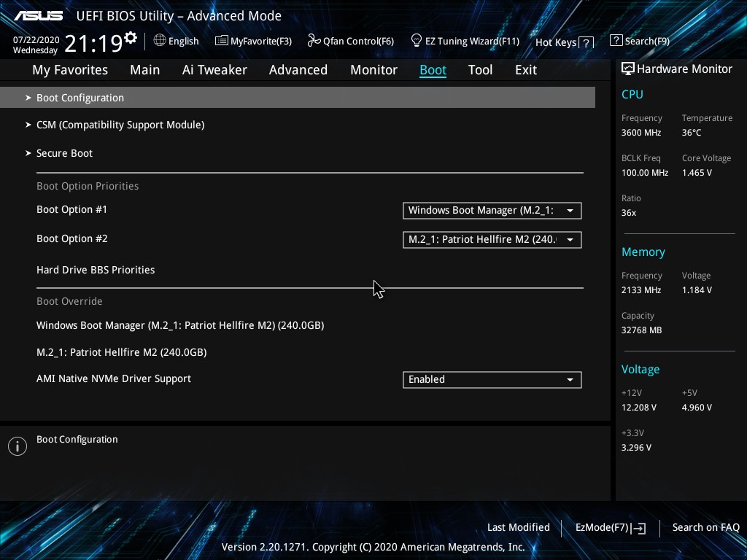The width and height of the screenshot is (747, 560).
Task: Click the Hot Keys question mark icon
Action: click(x=586, y=42)
